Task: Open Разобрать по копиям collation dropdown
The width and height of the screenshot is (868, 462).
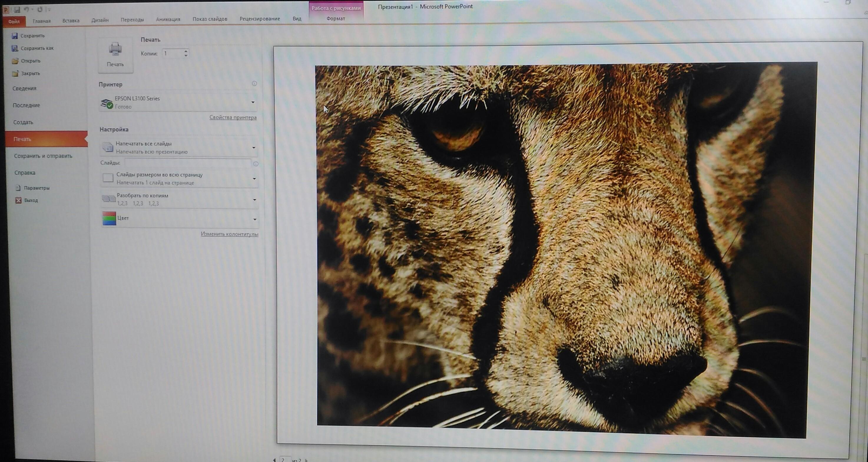Action: click(x=254, y=200)
